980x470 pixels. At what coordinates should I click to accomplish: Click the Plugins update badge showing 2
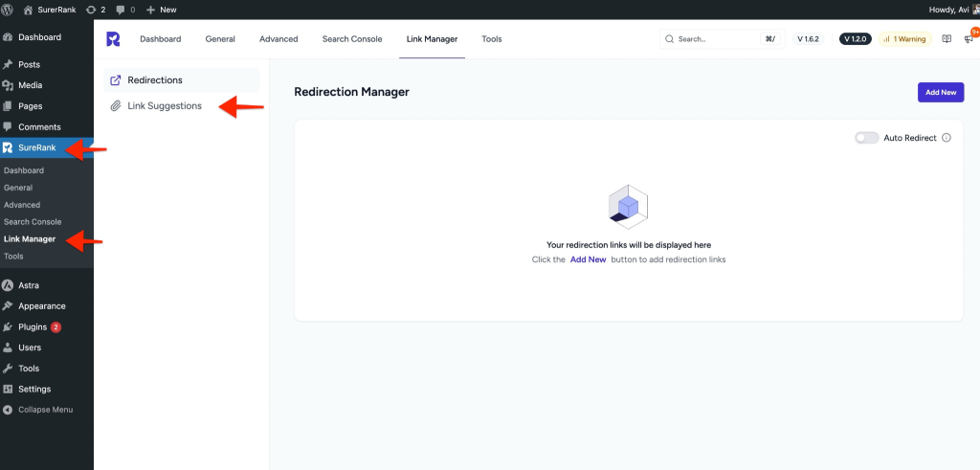coord(56,326)
